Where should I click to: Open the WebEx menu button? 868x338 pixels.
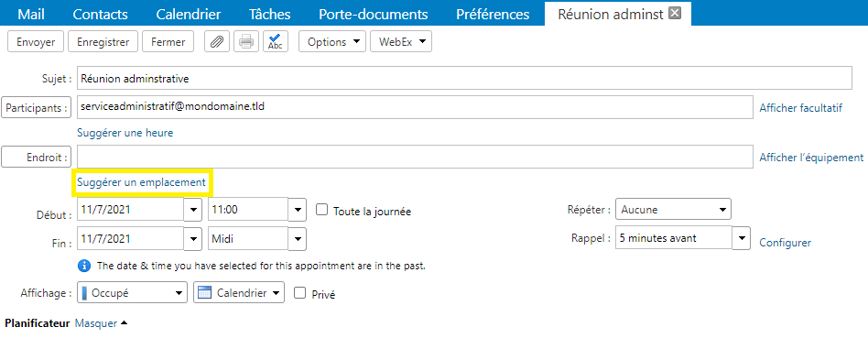[x=401, y=42]
